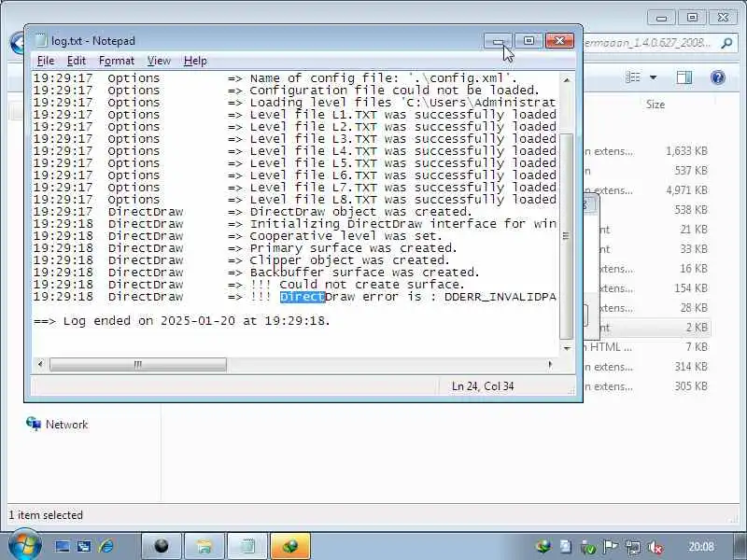Screen dimensions: 747x560
Task: Click the document tray icon
Action: point(566,547)
